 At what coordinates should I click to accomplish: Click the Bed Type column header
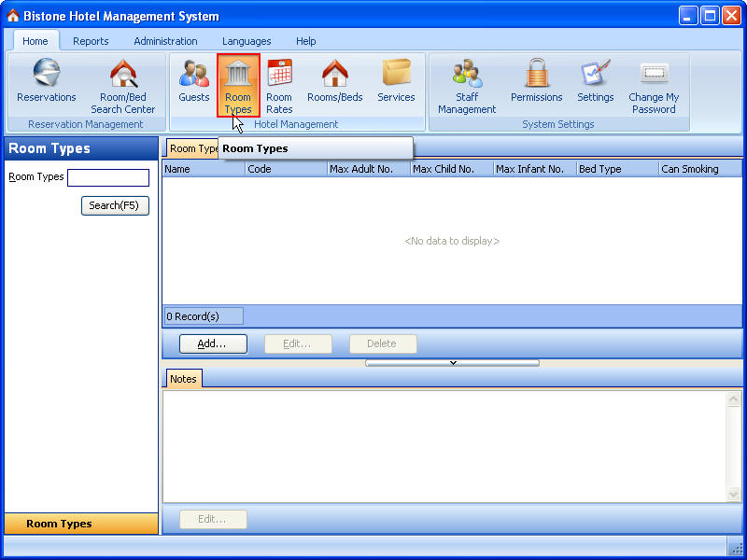(616, 169)
